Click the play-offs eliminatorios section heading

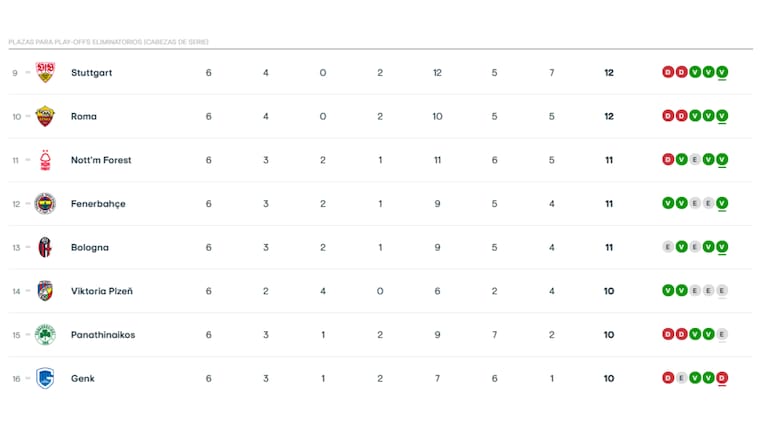108,42
